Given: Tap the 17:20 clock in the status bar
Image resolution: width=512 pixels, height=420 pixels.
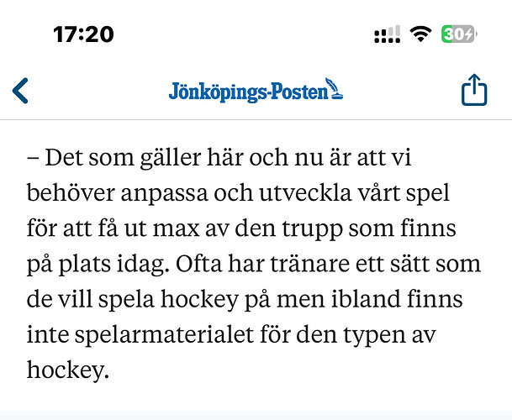Looking at the screenshot, I should tap(83, 34).
